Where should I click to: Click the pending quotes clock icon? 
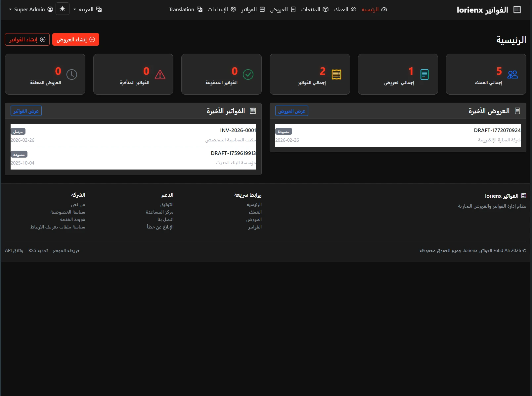tap(71, 74)
